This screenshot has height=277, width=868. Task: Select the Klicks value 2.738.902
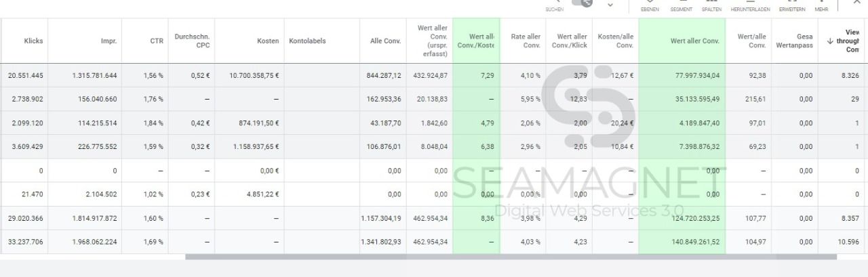tap(28, 99)
